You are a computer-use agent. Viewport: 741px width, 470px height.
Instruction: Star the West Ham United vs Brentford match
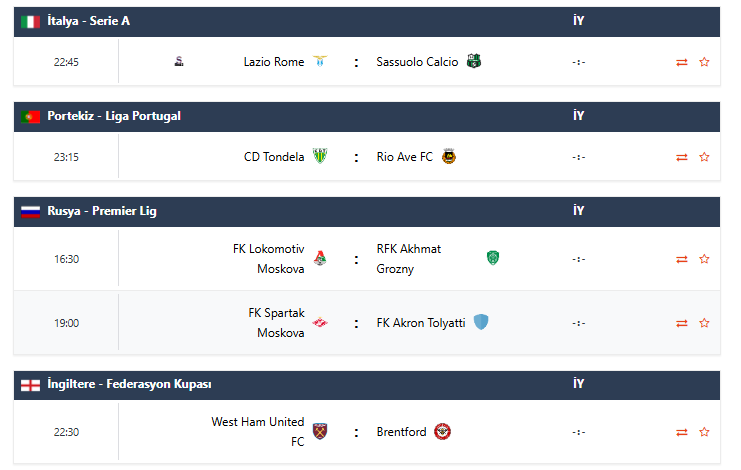[x=704, y=432]
